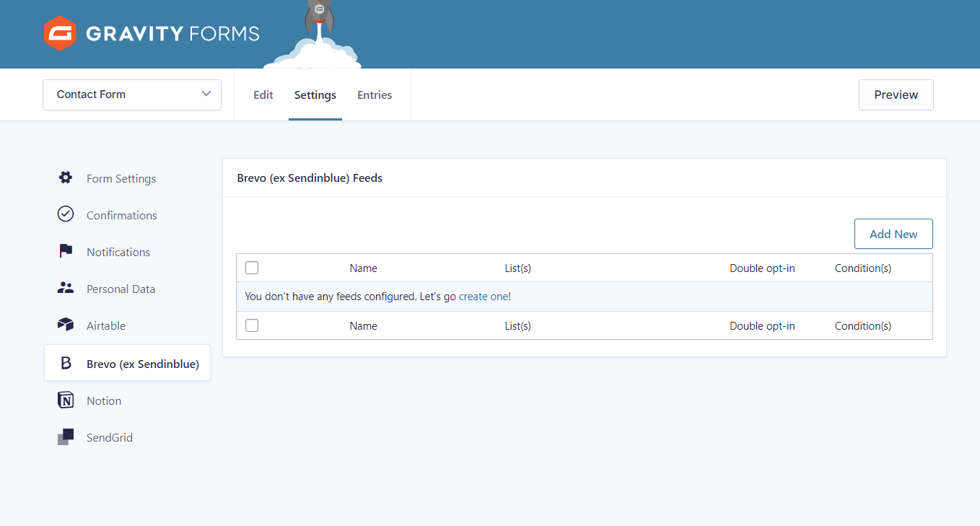
Task: Click the Notion logo icon
Action: click(x=66, y=400)
